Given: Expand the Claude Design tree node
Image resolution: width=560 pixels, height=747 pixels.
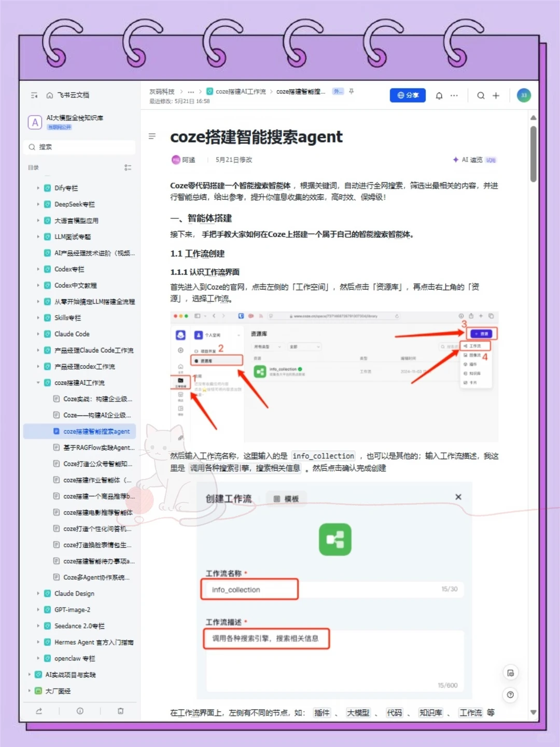Looking at the screenshot, I should point(38,593).
